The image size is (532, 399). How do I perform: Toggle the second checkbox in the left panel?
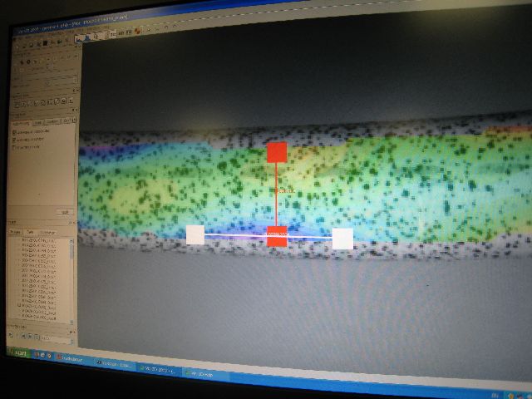pos(14,140)
